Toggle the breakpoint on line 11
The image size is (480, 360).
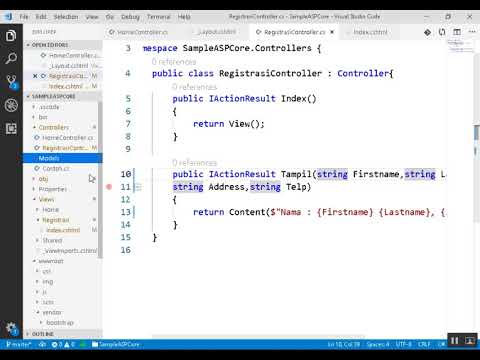(109, 187)
